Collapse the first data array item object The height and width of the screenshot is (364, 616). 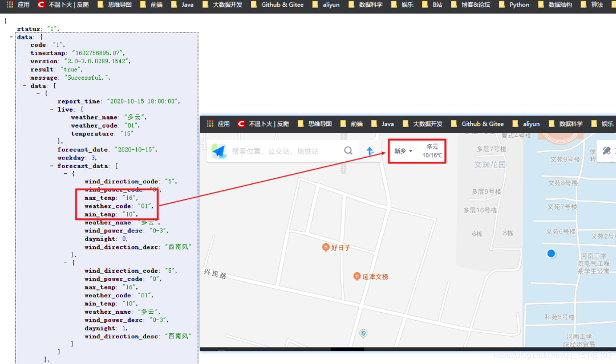point(38,93)
